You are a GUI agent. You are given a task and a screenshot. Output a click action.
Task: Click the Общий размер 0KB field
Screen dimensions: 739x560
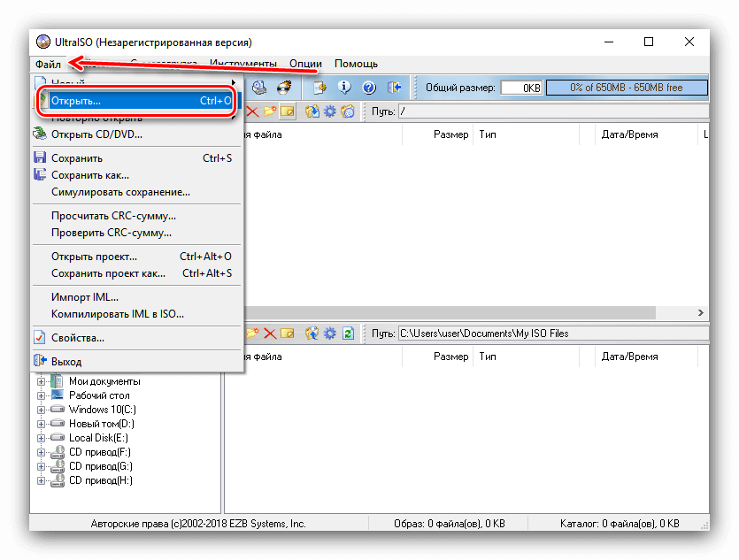coord(522,88)
